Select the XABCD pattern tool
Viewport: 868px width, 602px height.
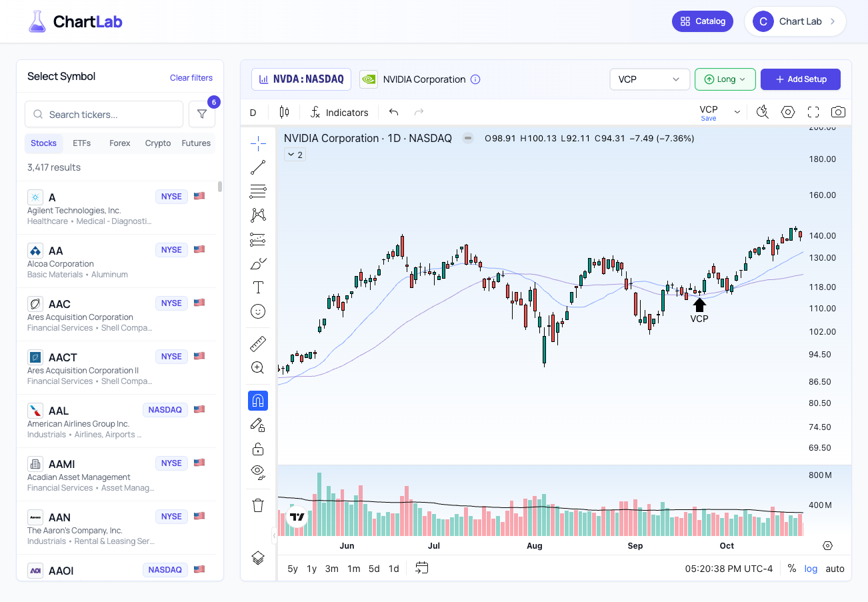[258, 215]
